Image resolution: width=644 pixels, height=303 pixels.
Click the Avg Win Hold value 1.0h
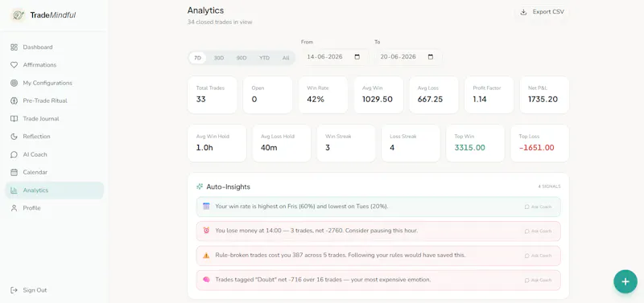tap(204, 148)
